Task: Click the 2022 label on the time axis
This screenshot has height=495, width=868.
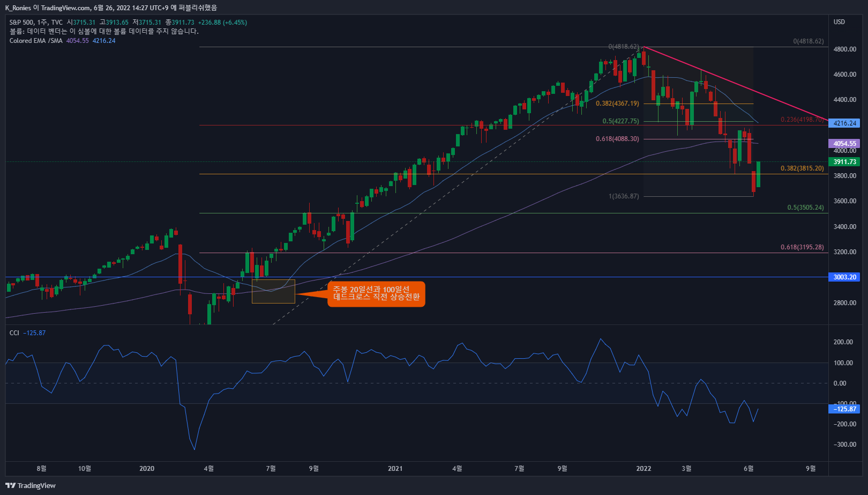Action: point(643,469)
